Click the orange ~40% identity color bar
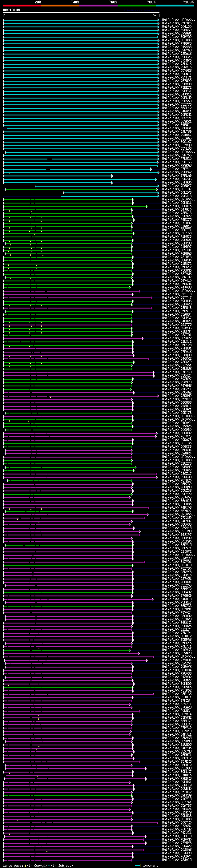197x868 pixels. (60, 6)
